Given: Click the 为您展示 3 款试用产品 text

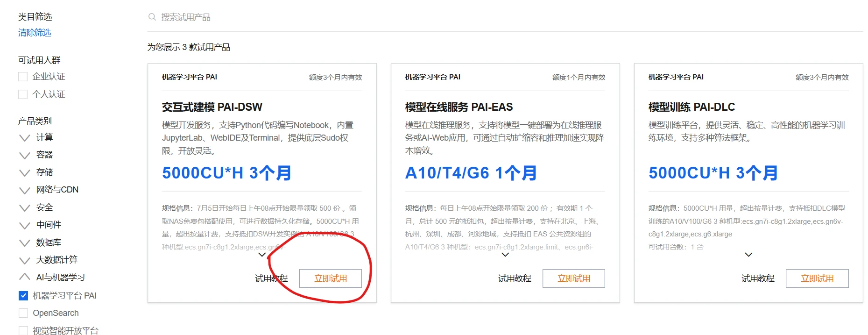Looking at the screenshot, I should [x=189, y=47].
